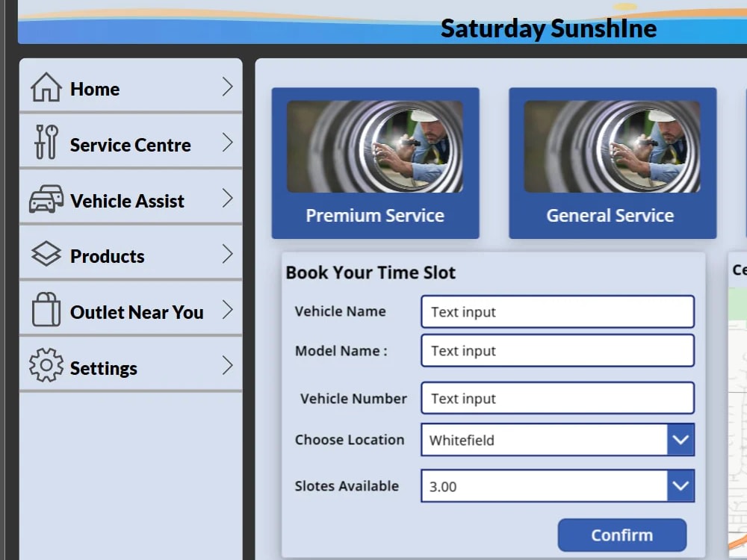Viewport: 747px width, 560px height.
Task: Select the Premium Service label
Action: pyautogui.click(x=375, y=216)
